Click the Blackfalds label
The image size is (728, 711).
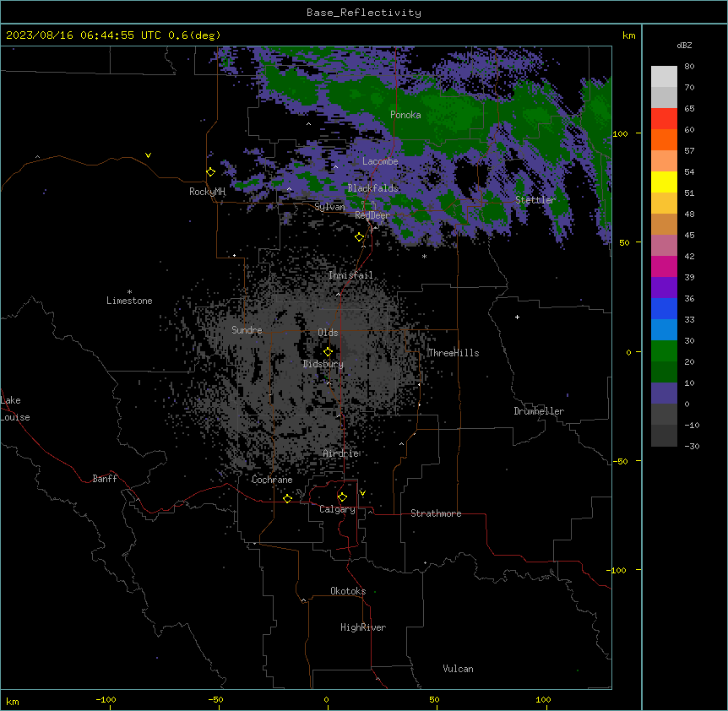[x=372, y=188]
